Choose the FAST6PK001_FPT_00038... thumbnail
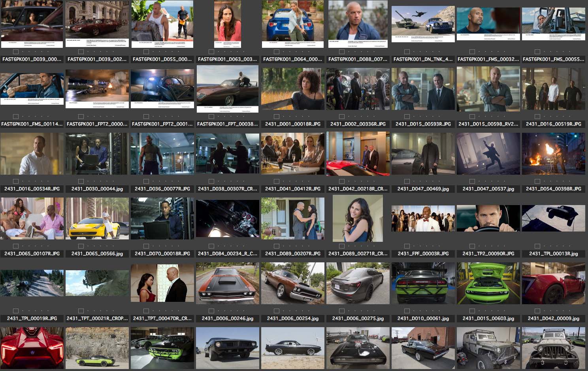The height and width of the screenshot is (371, 588). 228,89
